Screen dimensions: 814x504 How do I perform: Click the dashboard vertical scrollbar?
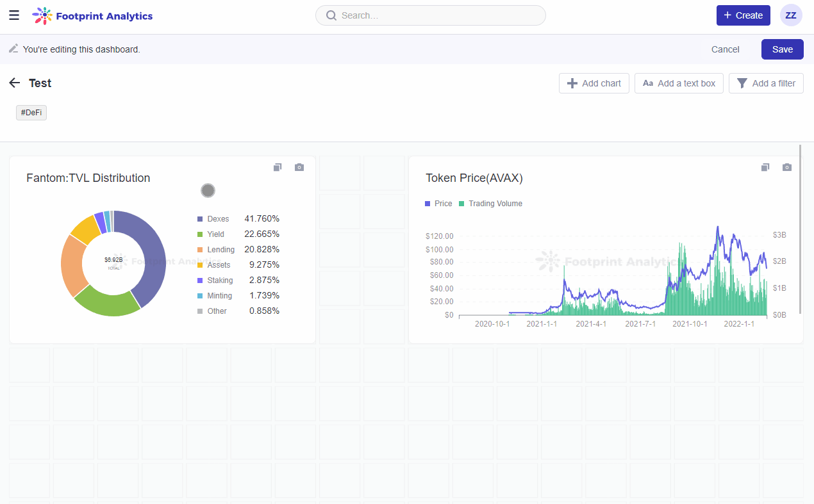point(801,229)
